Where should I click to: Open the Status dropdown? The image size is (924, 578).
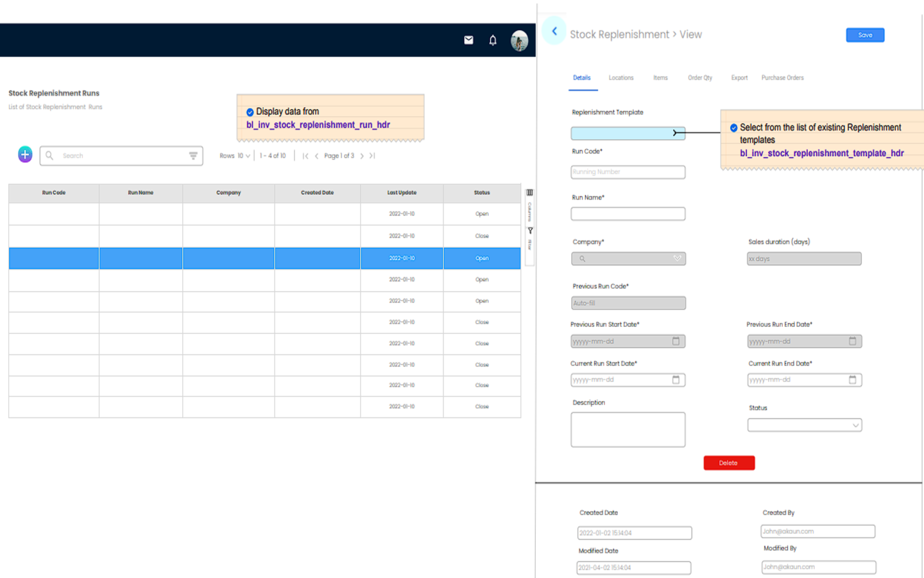click(805, 425)
